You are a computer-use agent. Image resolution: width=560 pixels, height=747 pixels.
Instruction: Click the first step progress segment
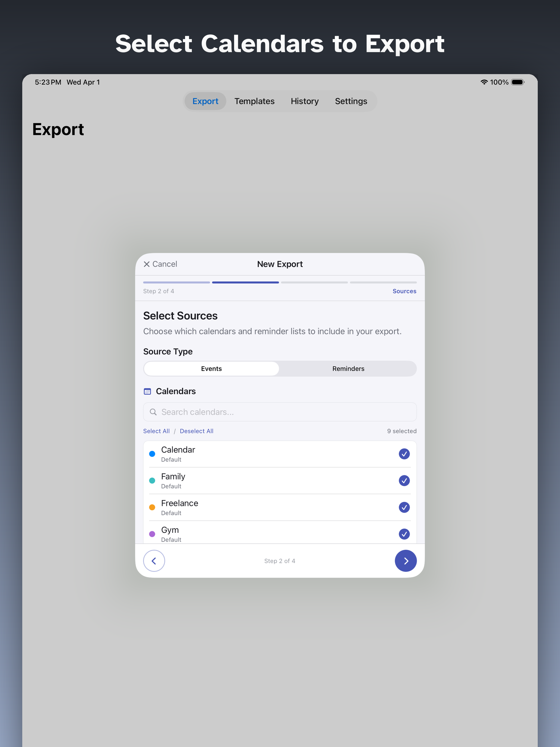click(177, 282)
